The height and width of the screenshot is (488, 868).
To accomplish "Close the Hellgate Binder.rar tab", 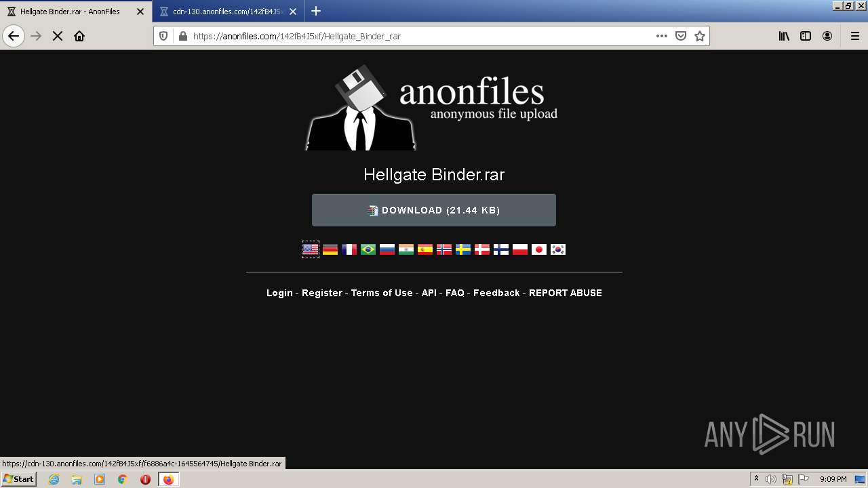I will point(140,12).
